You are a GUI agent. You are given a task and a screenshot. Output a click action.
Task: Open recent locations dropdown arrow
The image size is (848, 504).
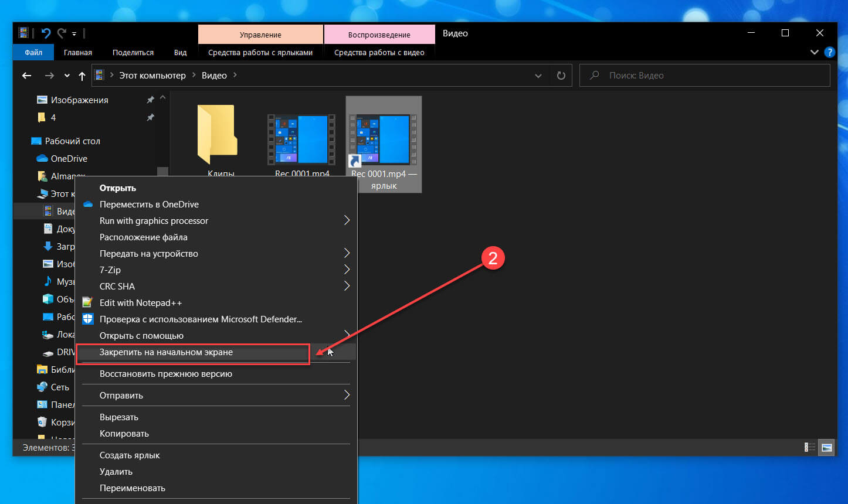(x=67, y=76)
